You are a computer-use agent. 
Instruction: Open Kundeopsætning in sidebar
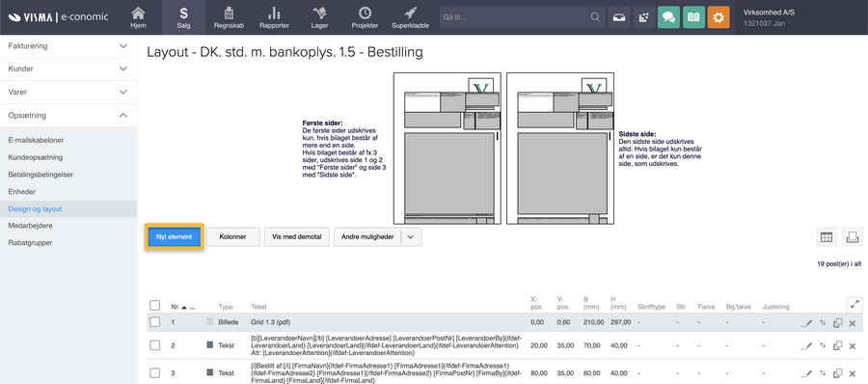pyautogui.click(x=36, y=157)
